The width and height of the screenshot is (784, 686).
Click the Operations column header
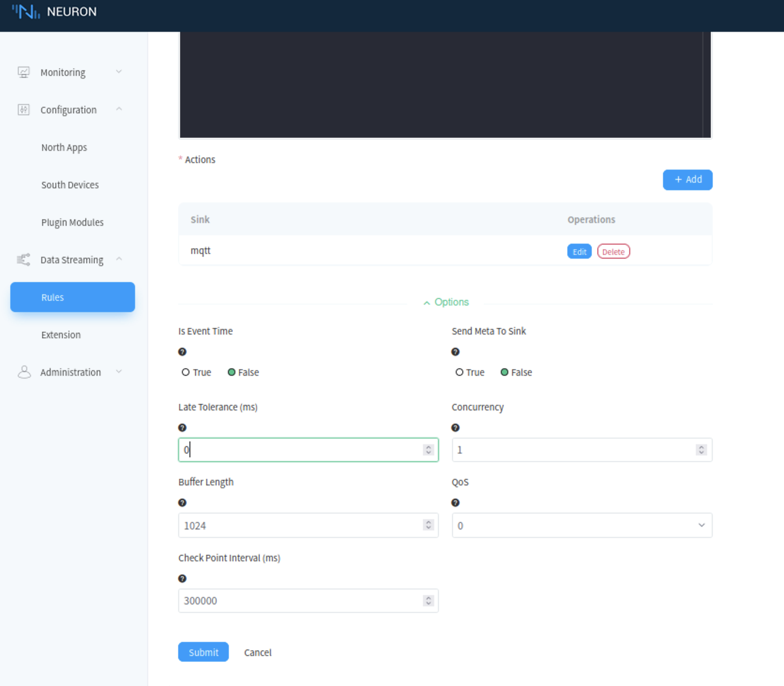click(x=591, y=220)
